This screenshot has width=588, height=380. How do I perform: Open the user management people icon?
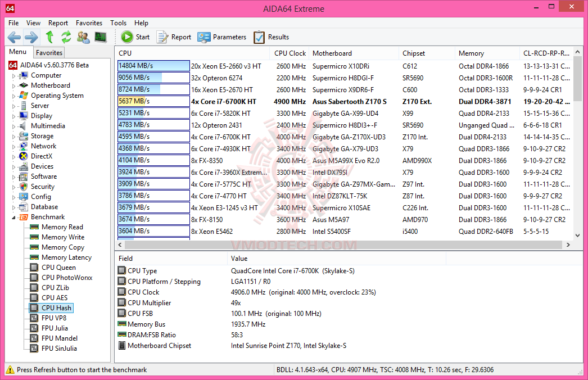[x=83, y=37]
